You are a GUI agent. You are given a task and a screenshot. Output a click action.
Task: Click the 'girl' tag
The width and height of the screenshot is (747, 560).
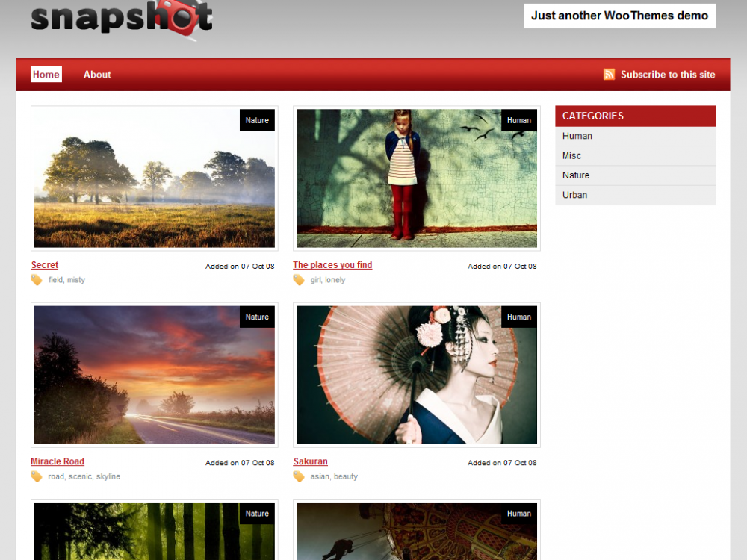[315, 280]
